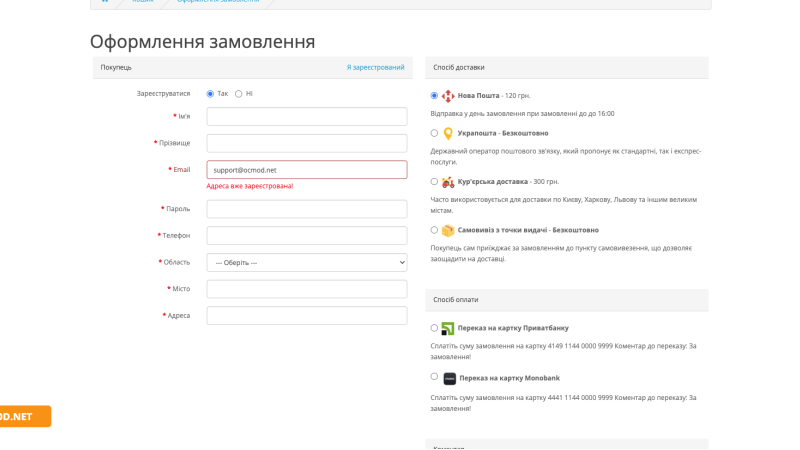Click the Ukrposhta yellow pin icon

pos(447,134)
